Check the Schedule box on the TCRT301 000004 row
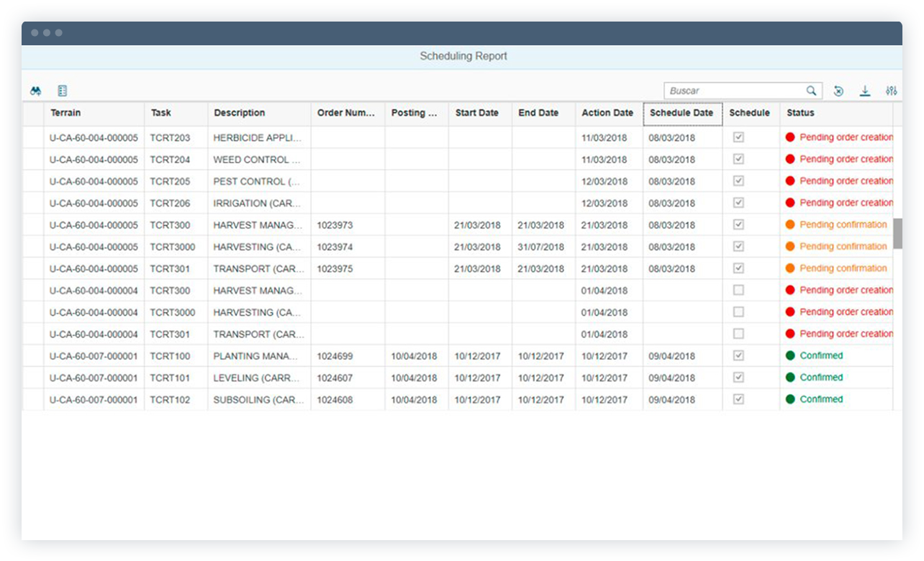The width and height of the screenshot is (924, 561). 738,334
